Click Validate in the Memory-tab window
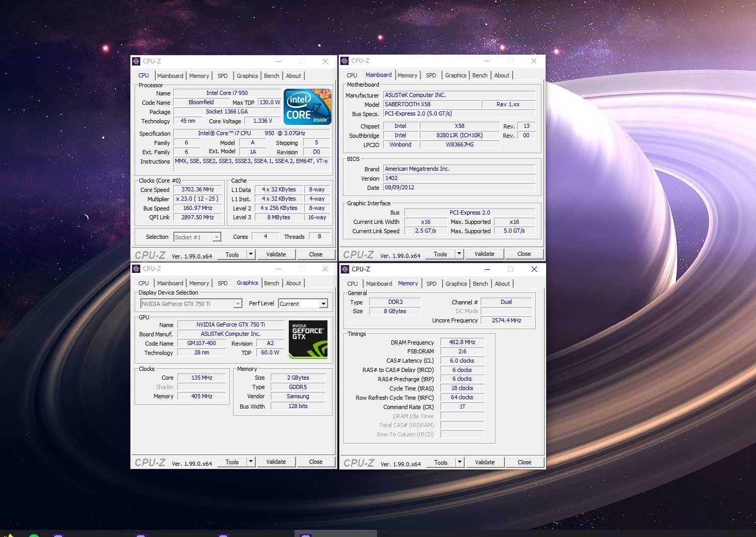This screenshot has height=537, width=756. tap(485, 462)
